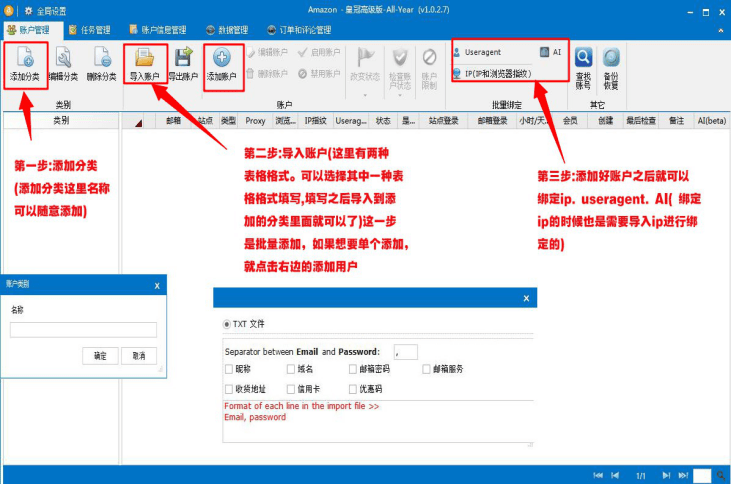
Task: Click the 邮箱登录 column header
Action: [492, 121]
